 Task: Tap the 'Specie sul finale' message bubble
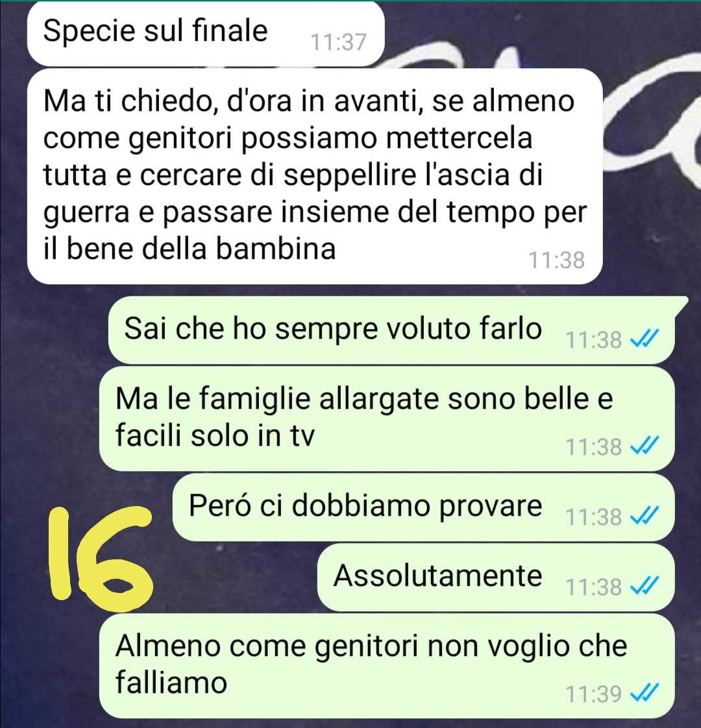pos(206,34)
